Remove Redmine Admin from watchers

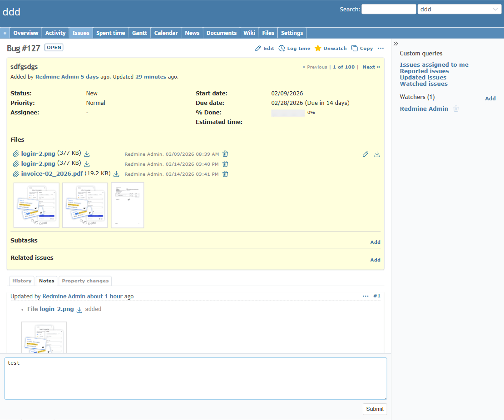click(456, 109)
